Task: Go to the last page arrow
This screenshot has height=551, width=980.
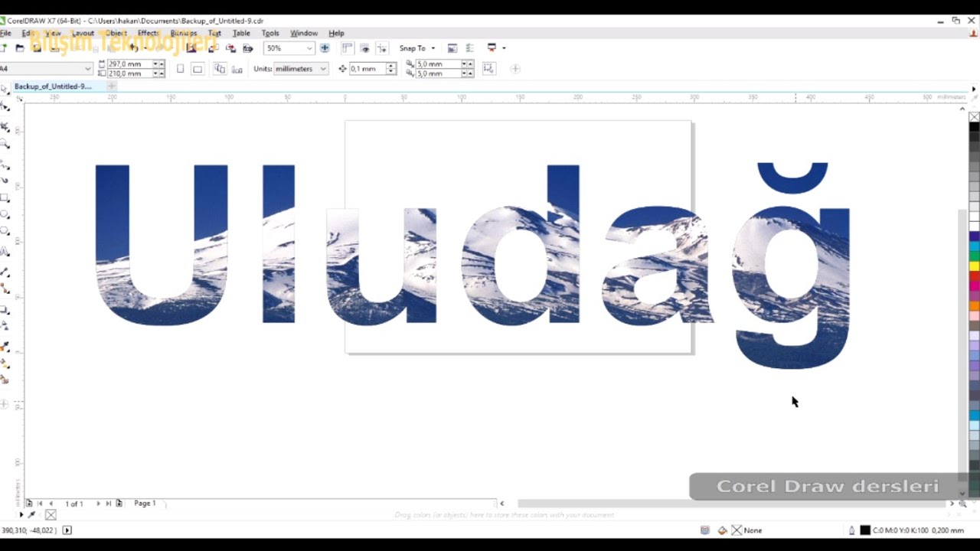Action: point(108,504)
